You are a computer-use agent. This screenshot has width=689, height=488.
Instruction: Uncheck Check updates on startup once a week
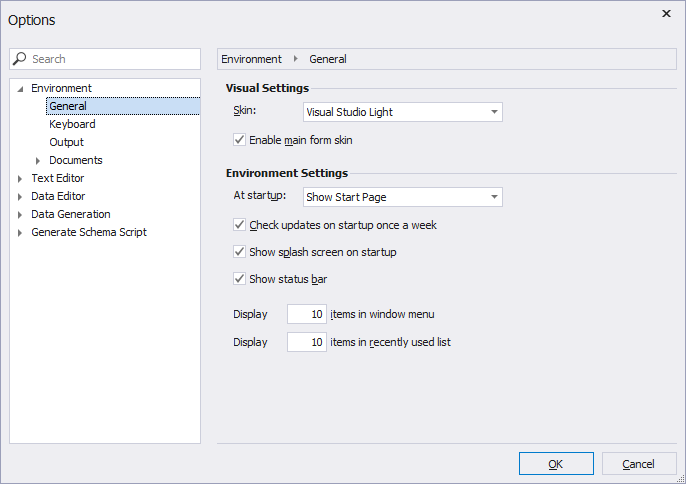click(240, 225)
